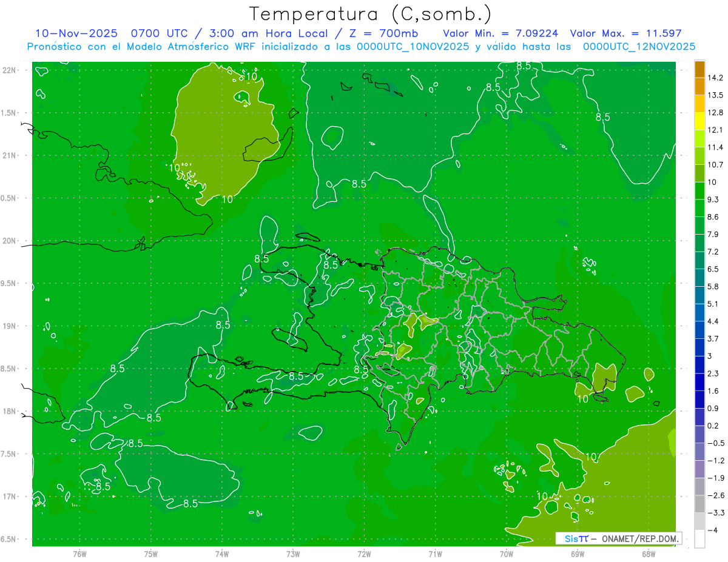The width and height of the screenshot is (728, 562).
Task: Click the '69W' longitude axis label
Action: tap(578, 554)
